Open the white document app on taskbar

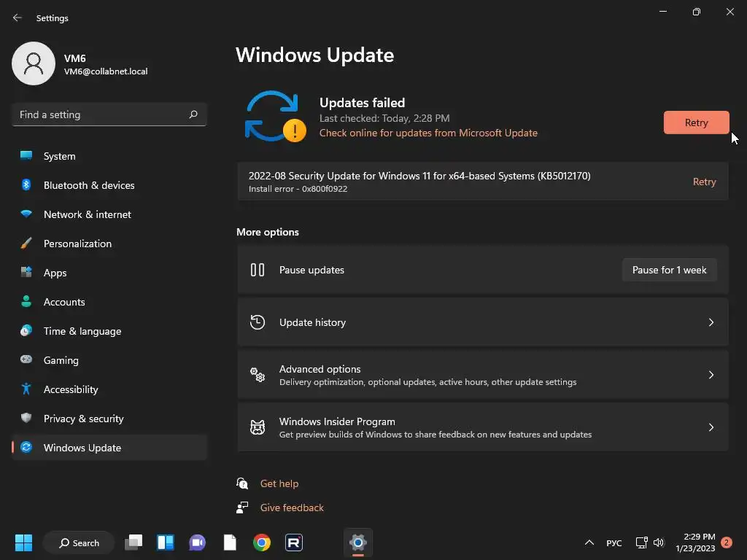point(230,542)
